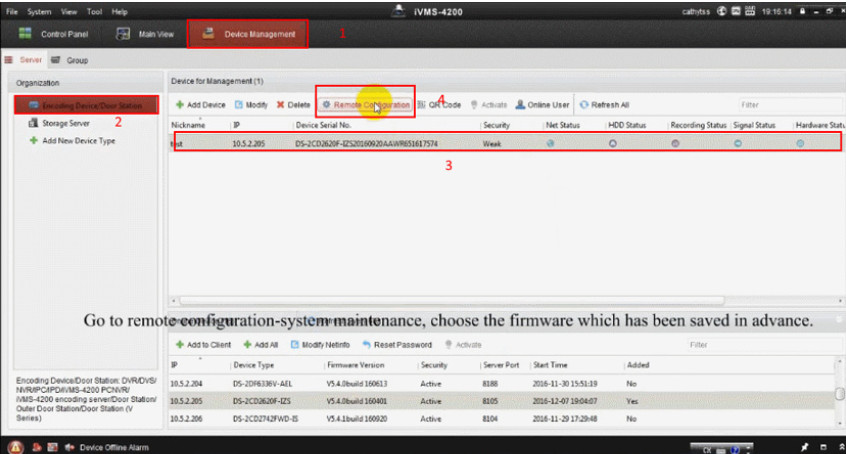Click Modify Netinfo
846x454 pixels.
click(320, 344)
